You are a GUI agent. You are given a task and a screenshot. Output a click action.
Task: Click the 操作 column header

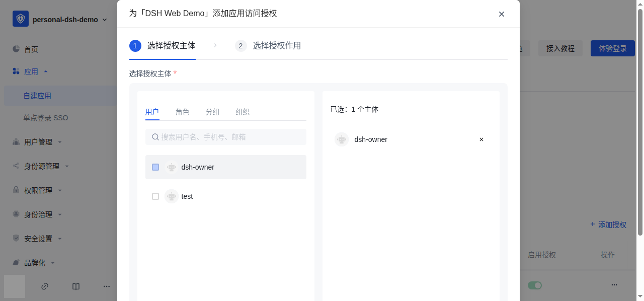(608, 255)
